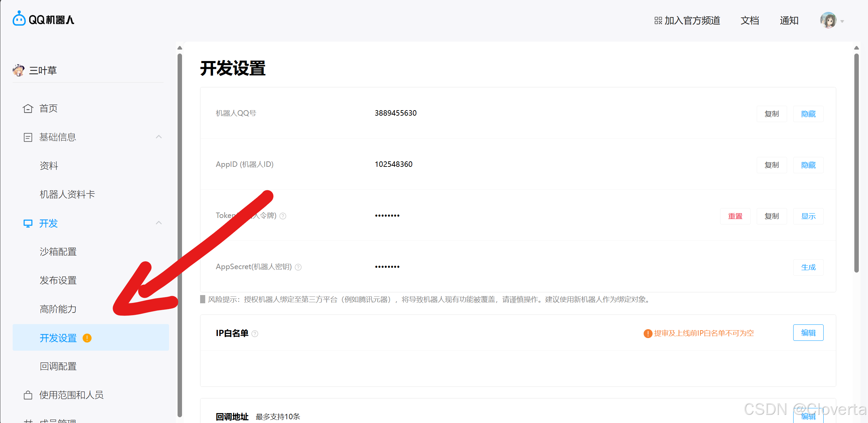
Task: Select 回调配置 from the sidebar menu
Action: click(x=58, y=366)
